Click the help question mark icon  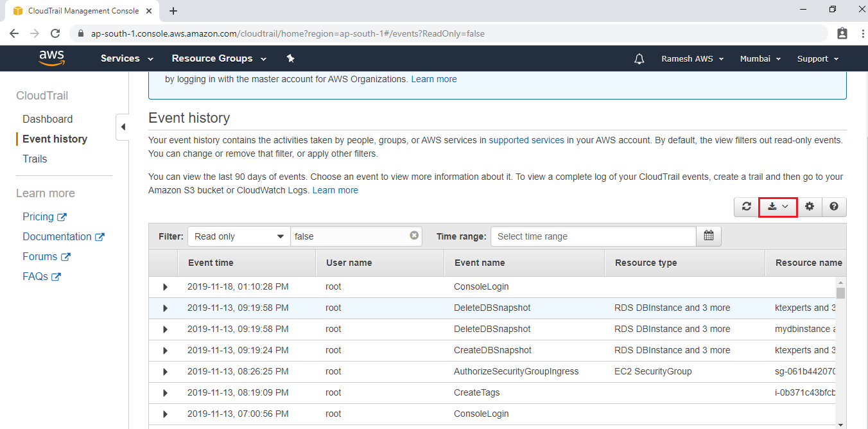tap(834, 207)
